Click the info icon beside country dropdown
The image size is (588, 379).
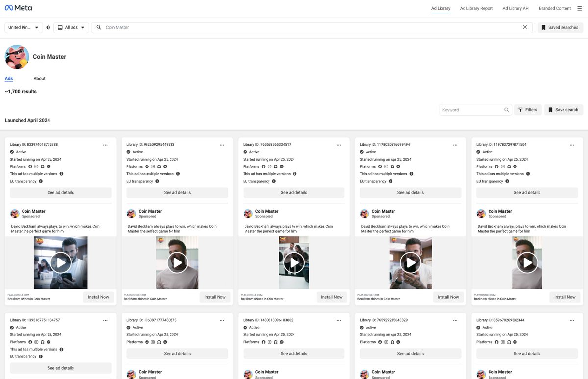pos(48,27)
